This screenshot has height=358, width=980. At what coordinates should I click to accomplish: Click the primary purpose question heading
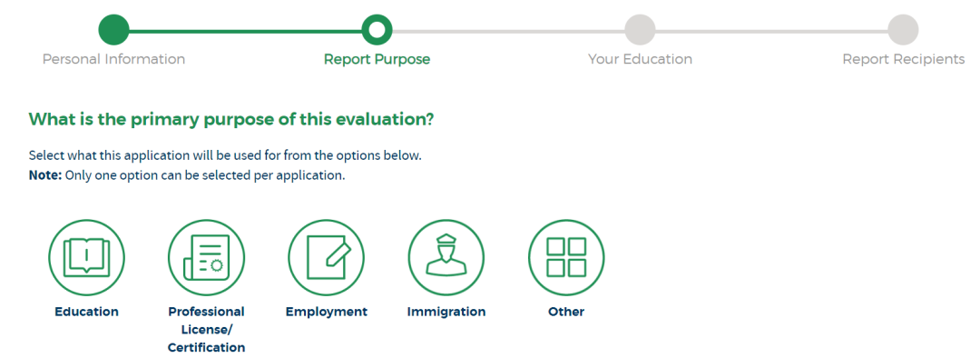[231, 120]
